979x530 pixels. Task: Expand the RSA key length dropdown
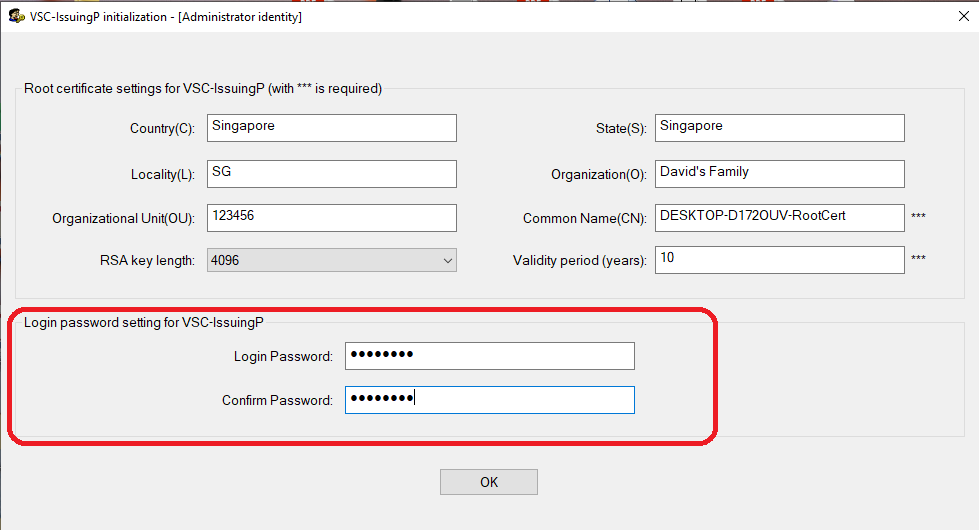446,260
